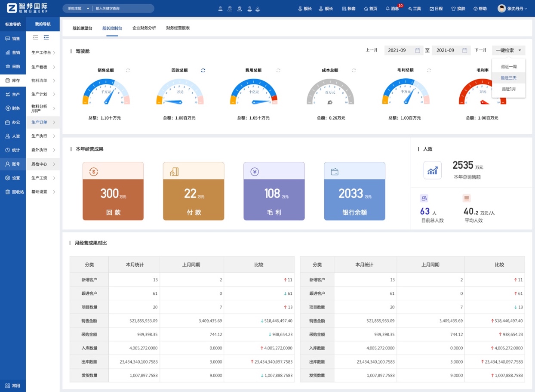Screen dimensions: 535x392
Task: Click the orange 回款 300万元 card
Action: coord(113,191)
